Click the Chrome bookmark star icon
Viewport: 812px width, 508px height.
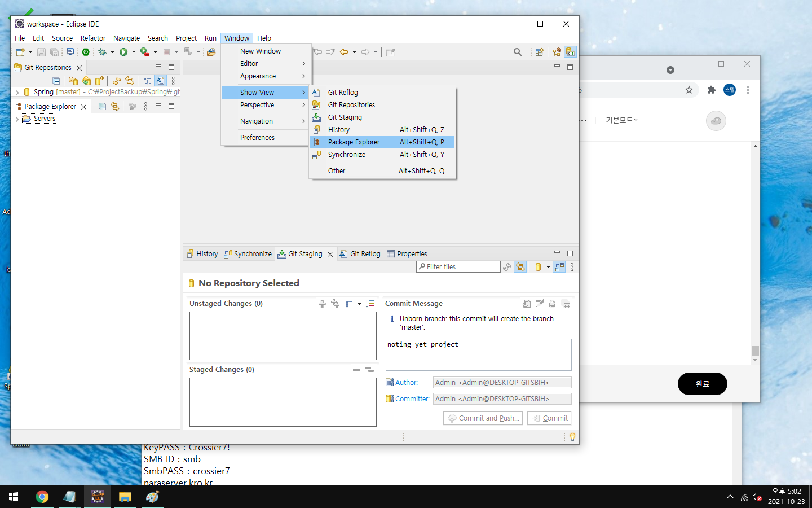click(x=689, y=90)
